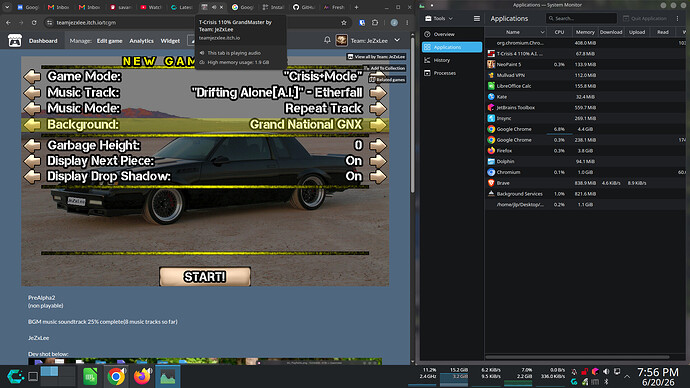Select next Background with right arrow
This screenshot has width=690, height=388.
point(378,125)
